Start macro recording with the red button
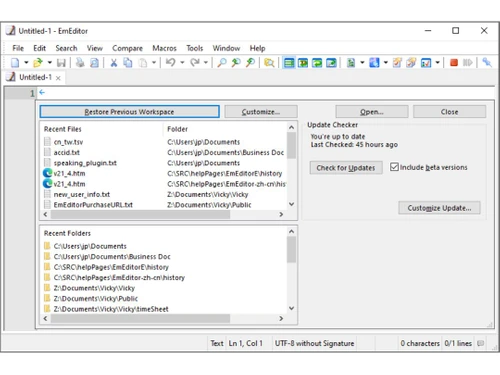Screen dimensions: 500x375 tap(454, 63)
